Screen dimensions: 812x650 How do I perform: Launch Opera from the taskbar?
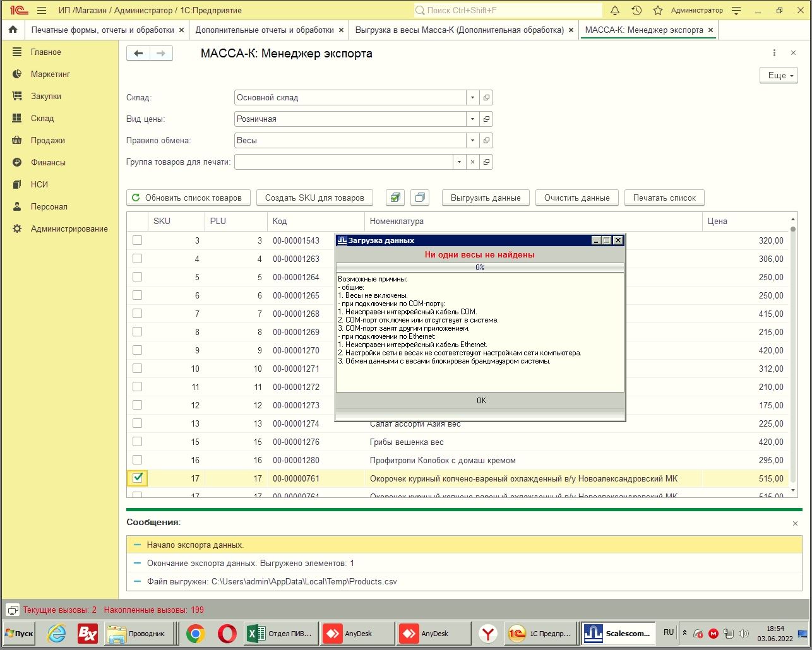point(227,633)
